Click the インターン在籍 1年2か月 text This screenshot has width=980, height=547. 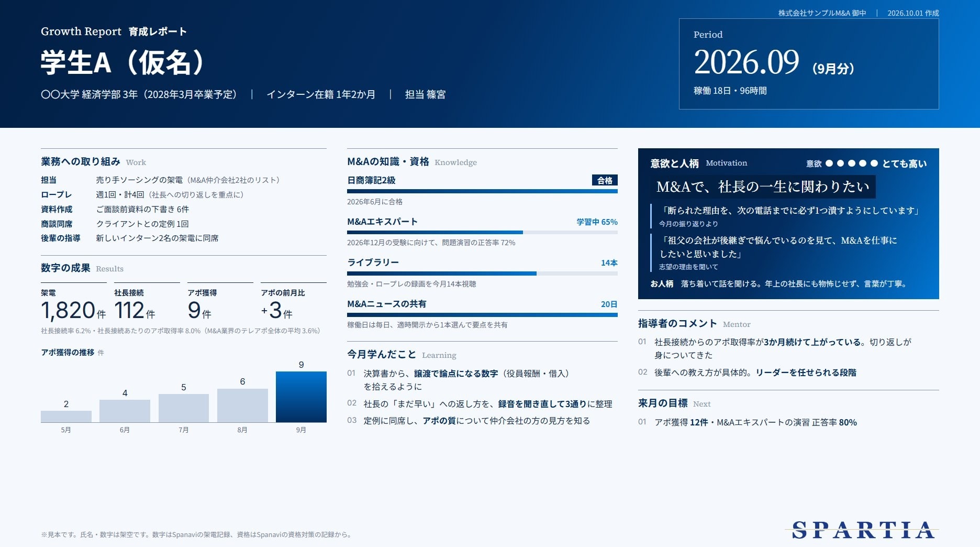click(x=321, y=94)
